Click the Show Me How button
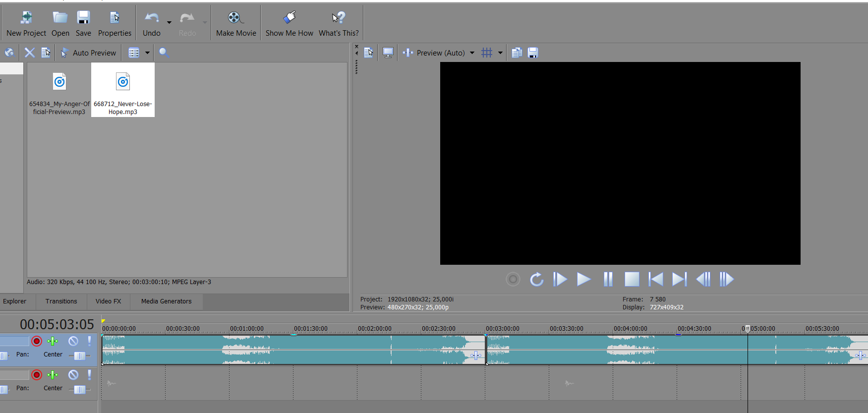The width and height of the screenshot is (868, 413). [289, 24]
